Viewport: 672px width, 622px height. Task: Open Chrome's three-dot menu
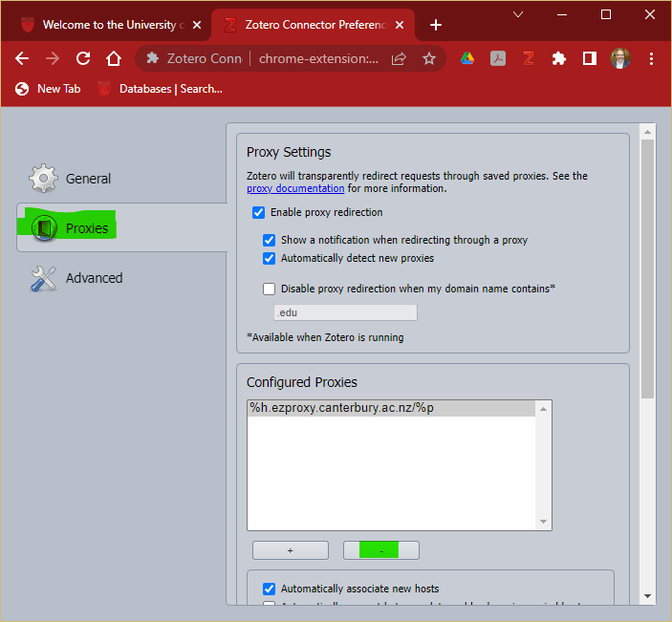(x=651, y=58)
